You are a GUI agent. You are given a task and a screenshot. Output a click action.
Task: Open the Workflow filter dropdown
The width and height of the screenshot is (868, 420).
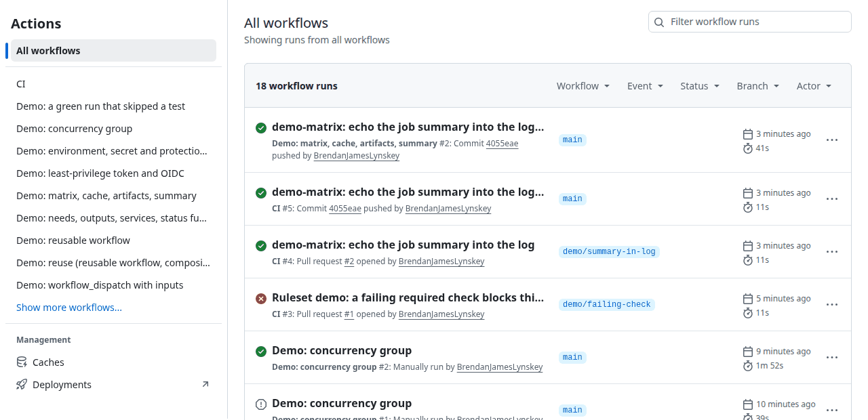(x=583, y=86)
